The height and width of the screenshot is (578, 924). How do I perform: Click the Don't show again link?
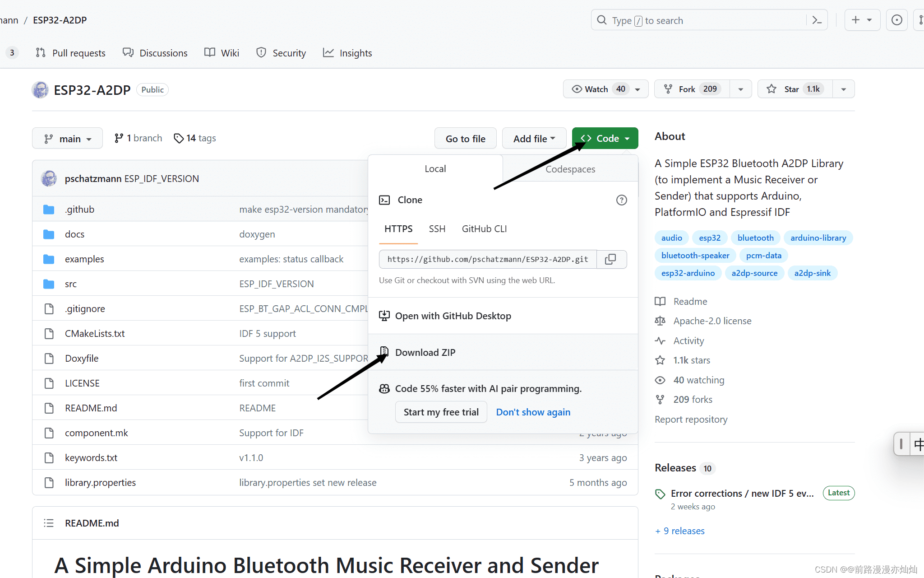tap(533, 412)
